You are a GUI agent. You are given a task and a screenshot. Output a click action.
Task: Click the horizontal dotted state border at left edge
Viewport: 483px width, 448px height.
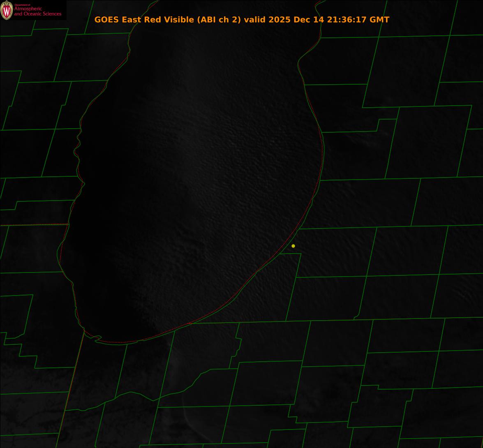coord(33,225)
